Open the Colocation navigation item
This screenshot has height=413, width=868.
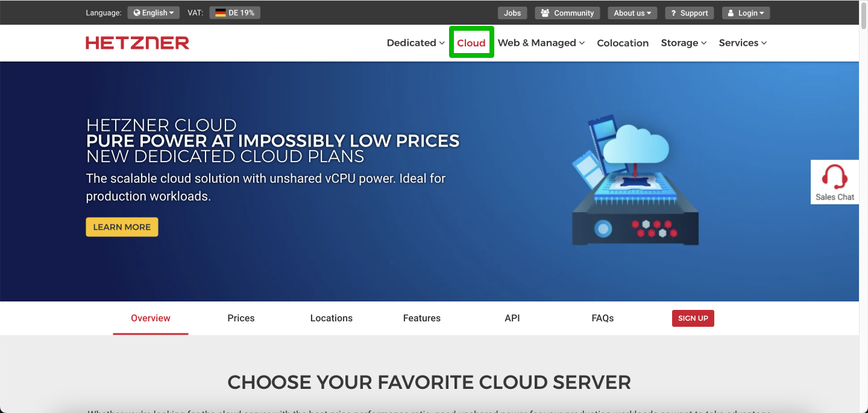point(623,43)
